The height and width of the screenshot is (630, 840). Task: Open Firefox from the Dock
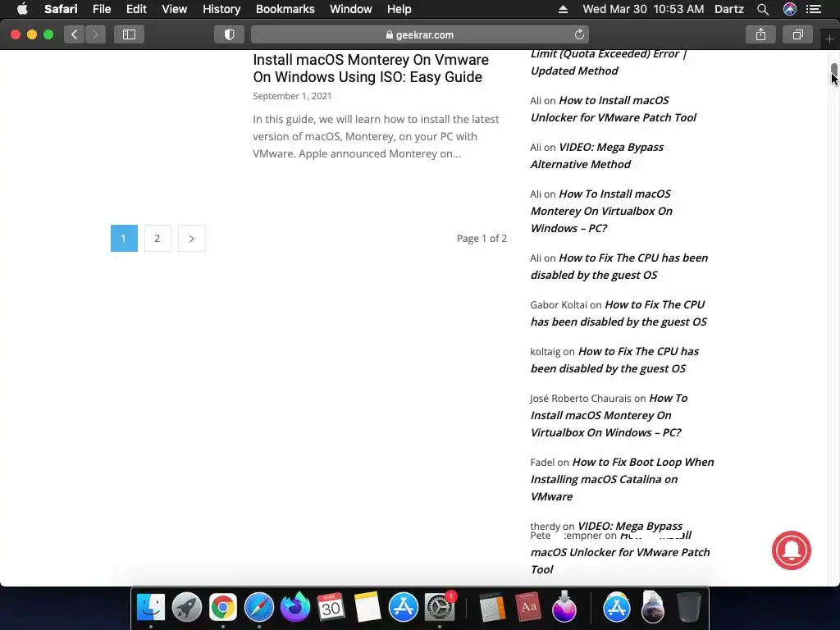pos(295,608)
